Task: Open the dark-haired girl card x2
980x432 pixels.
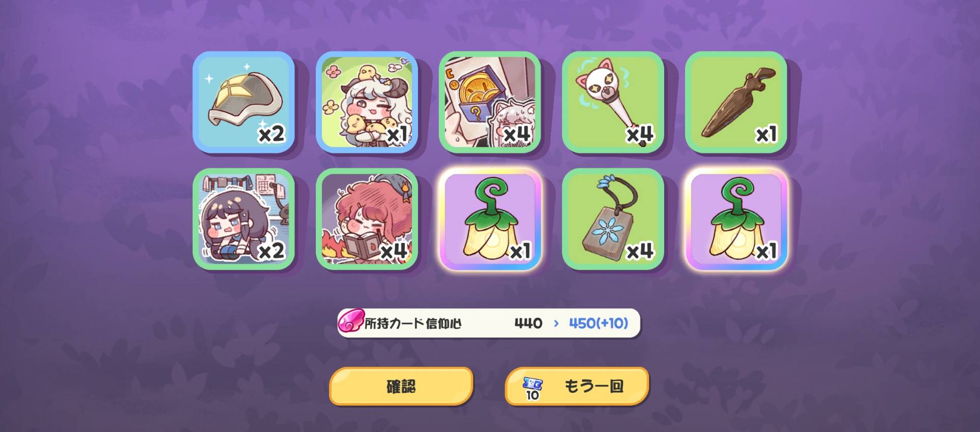Action: [244, 219]
